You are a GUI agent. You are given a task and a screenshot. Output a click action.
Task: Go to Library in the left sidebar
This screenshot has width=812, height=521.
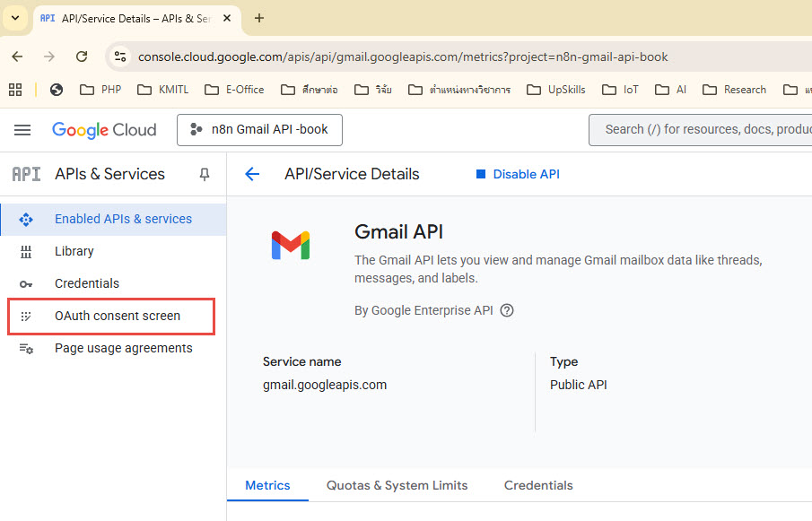(74, 251)
